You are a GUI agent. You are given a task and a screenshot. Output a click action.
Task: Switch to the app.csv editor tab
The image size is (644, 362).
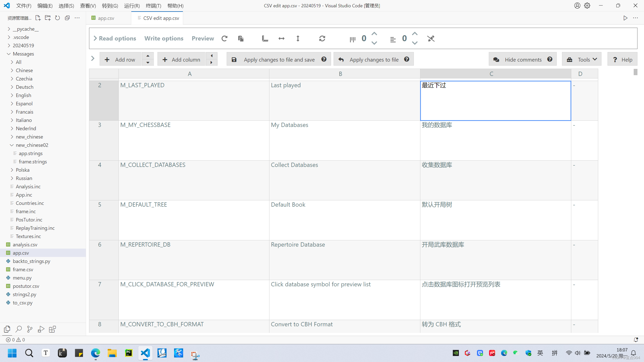(x=106, y=18)
